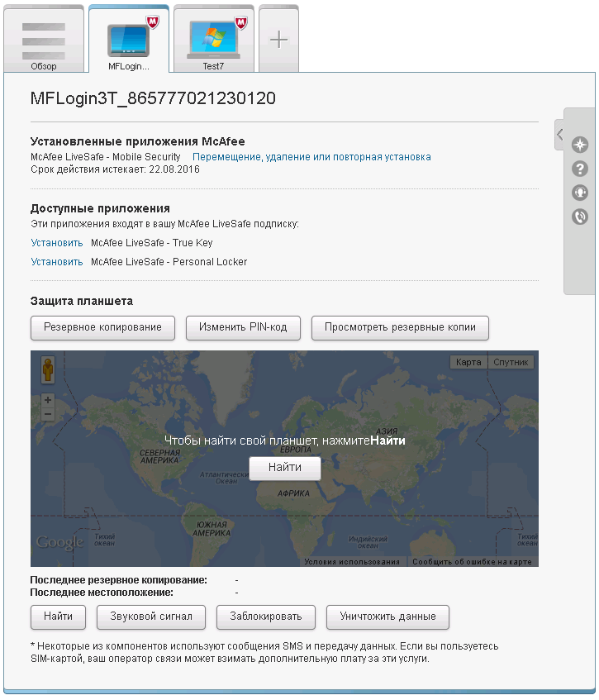599x700 pixels.
Task: Click Найти button below the map
Action: pyautogui.click(x=58, y=617)
